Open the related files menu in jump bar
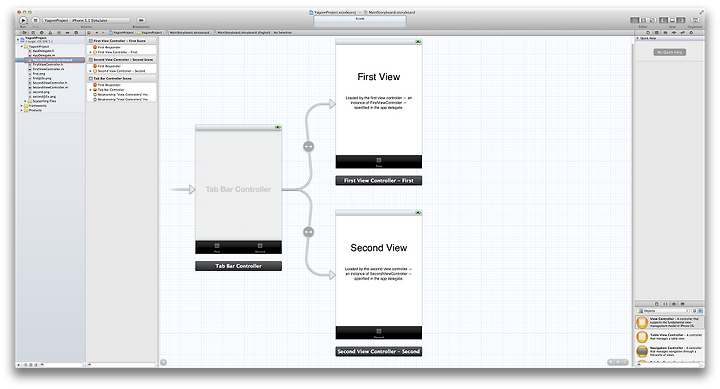The image size is (720, 389). coord(89,33)
